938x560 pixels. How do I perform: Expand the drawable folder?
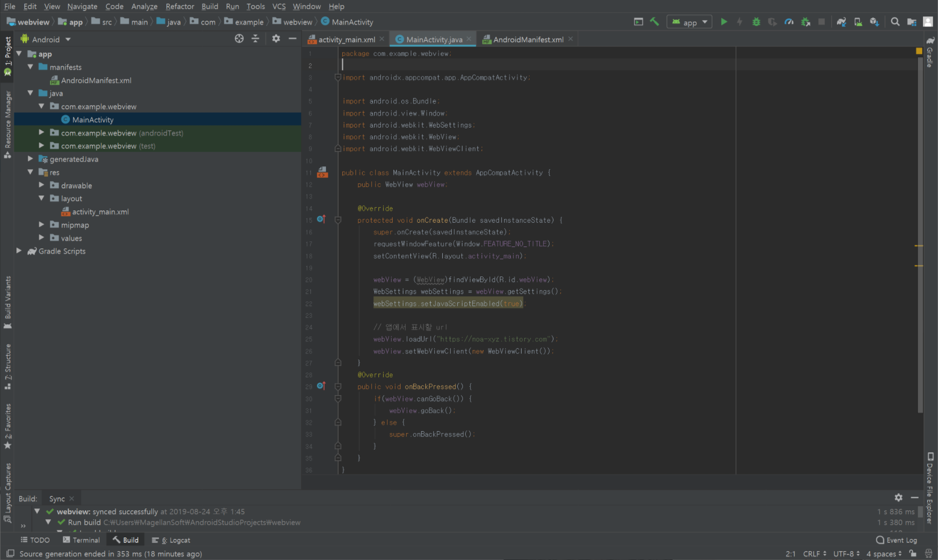click(x=41, y=185)
